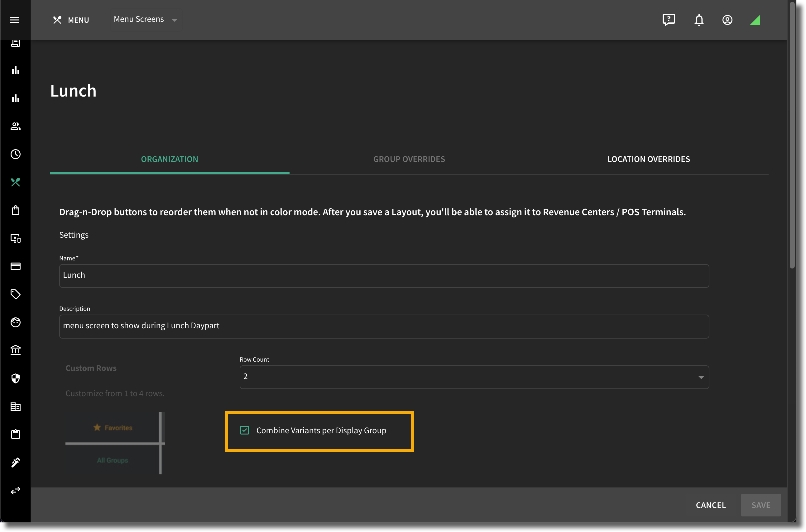Open the receipt printer icon in sidebar
This screenshot has width=806, height=532.
(16, 43)
